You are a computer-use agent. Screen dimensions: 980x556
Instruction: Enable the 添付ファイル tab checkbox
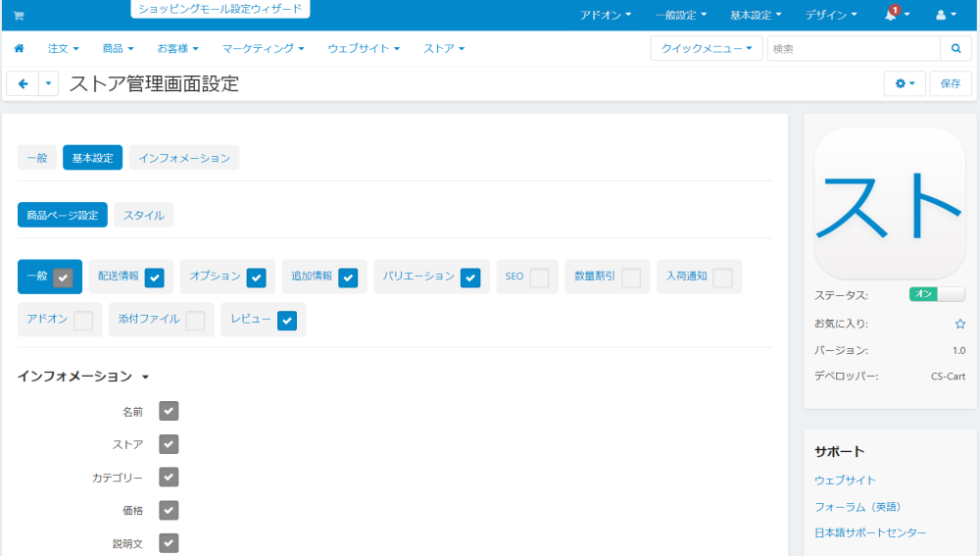pos(195,321)
